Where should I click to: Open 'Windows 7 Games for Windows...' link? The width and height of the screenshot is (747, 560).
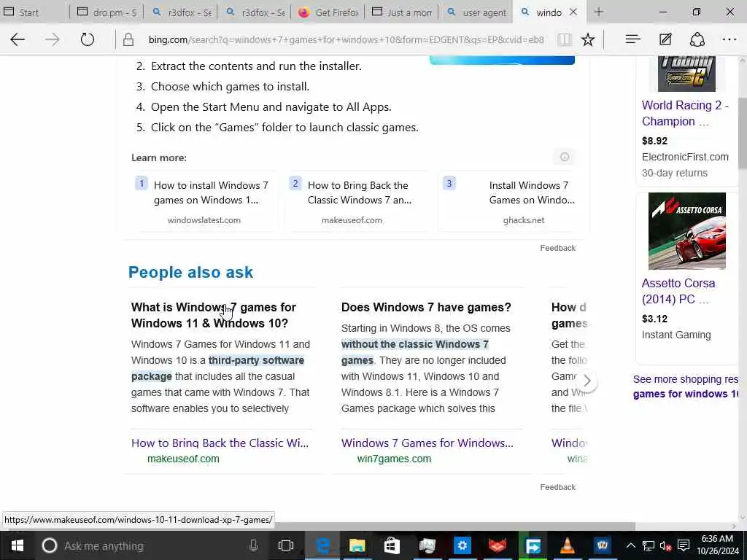click(427, 443)
